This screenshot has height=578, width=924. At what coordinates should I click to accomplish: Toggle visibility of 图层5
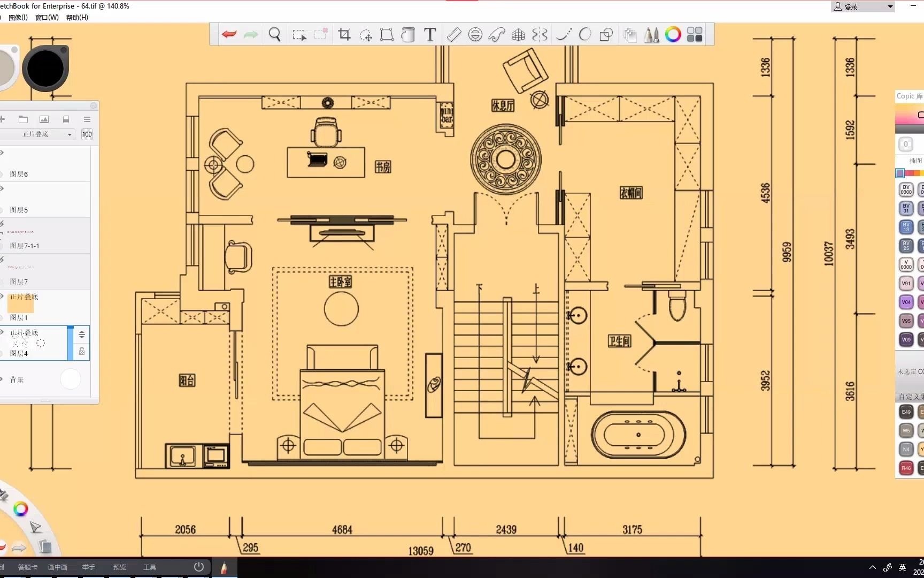coord(2,189)
